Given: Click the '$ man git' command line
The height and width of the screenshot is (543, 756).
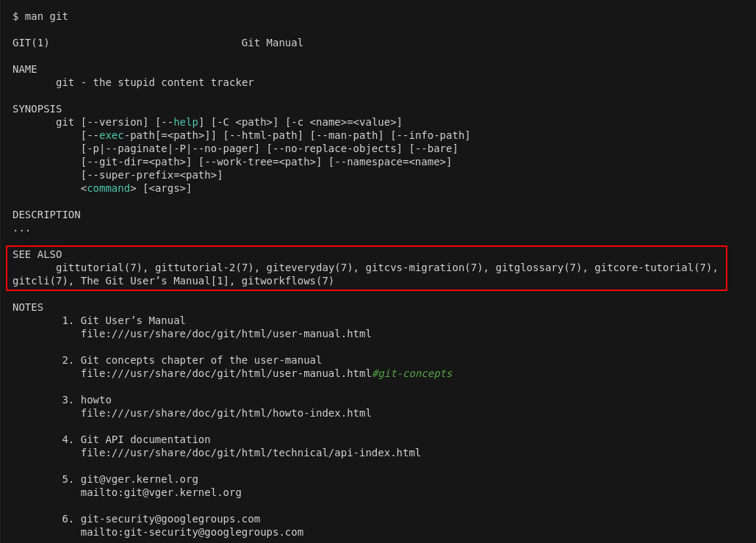Looking at the screenshot, I should (40, 16).
